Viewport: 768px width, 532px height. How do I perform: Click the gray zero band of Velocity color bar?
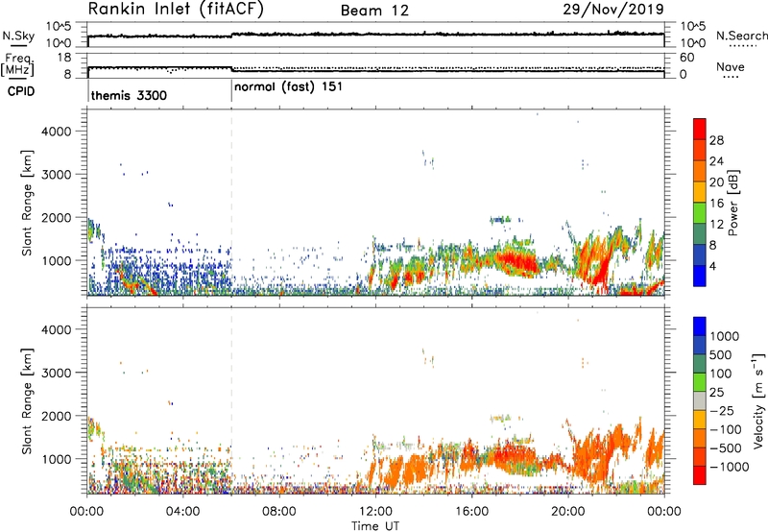pos(700,400)
